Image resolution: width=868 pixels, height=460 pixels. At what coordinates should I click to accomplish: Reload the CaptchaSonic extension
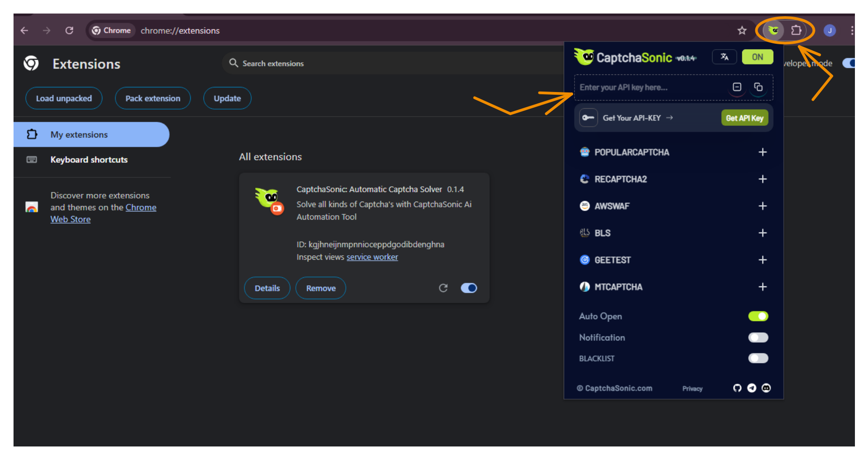point(443,288)
